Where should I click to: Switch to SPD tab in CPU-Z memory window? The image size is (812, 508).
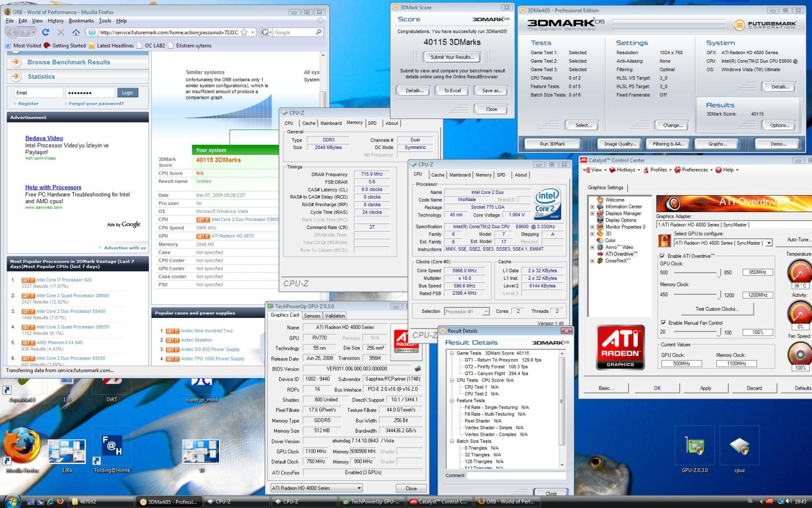[372, 123]
